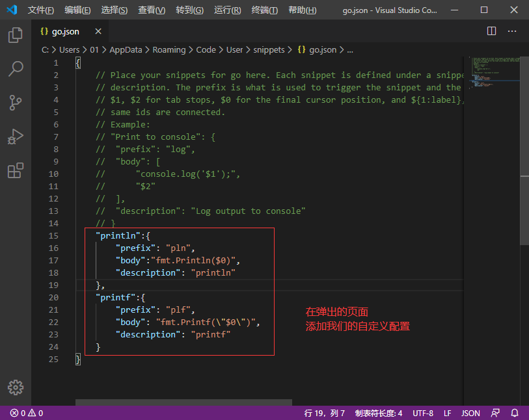Click the Manage gear icon
Screen dimensions: 529x420
pyautogui.click(x=16, y=387)
